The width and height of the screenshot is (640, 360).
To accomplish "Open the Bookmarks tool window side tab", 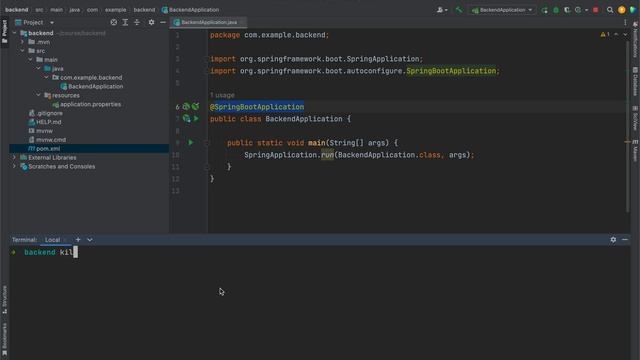I will point(4,339).
